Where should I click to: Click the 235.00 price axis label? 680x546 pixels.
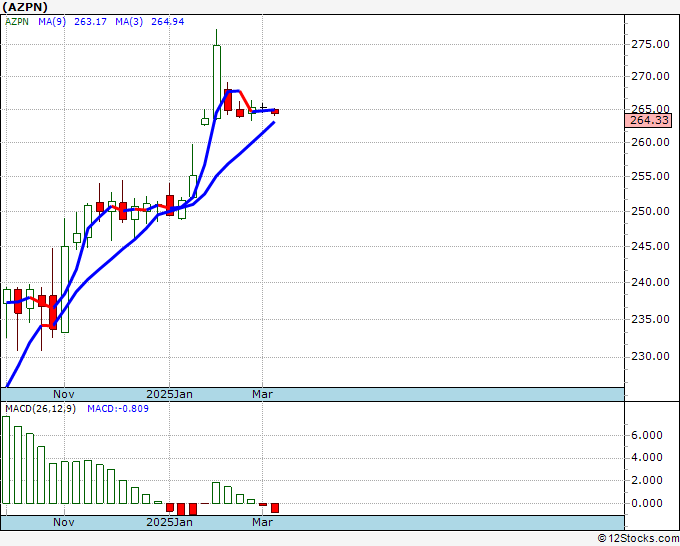(x=650, y=319)
